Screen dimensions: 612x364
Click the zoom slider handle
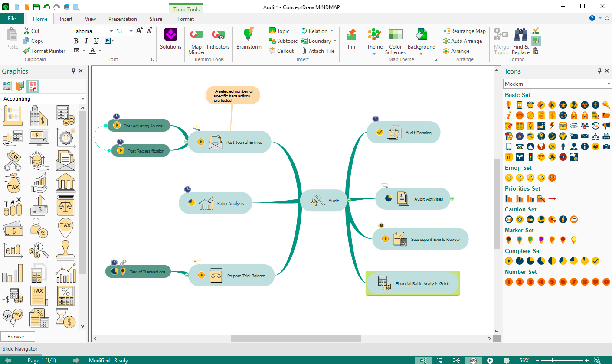tap(553, 360)
